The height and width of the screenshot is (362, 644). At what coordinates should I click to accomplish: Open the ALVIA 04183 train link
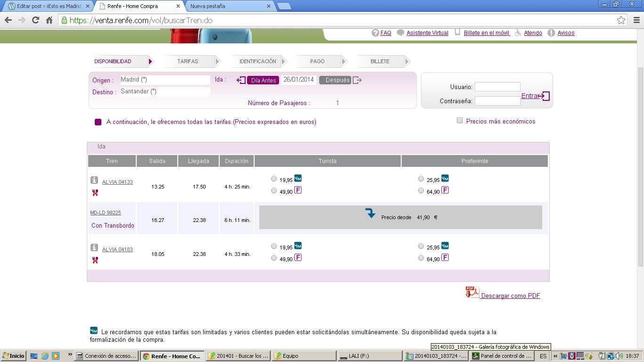[117, 249]
